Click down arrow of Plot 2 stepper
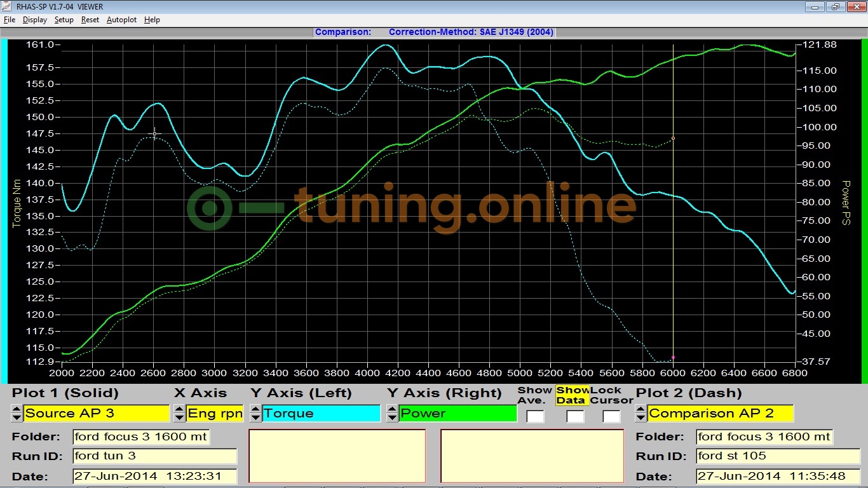The width and height of the screenshot is (868, 488). [x=641, y=417]
